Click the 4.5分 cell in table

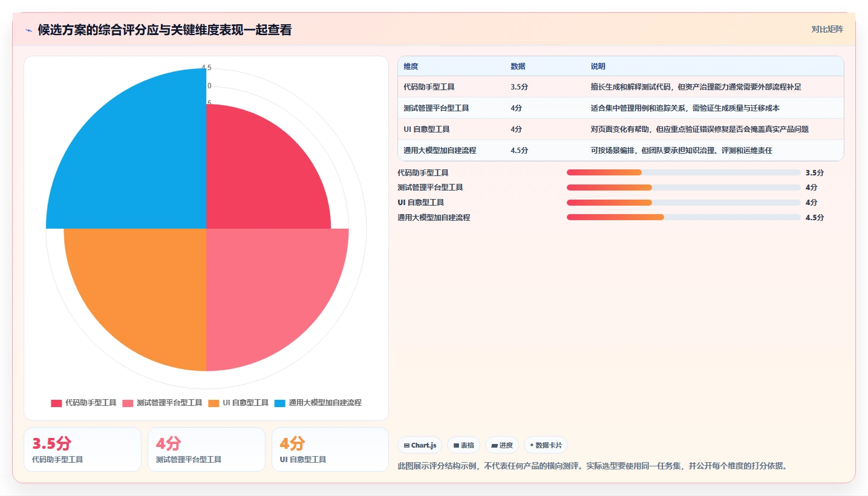click(x=520, y=151)
